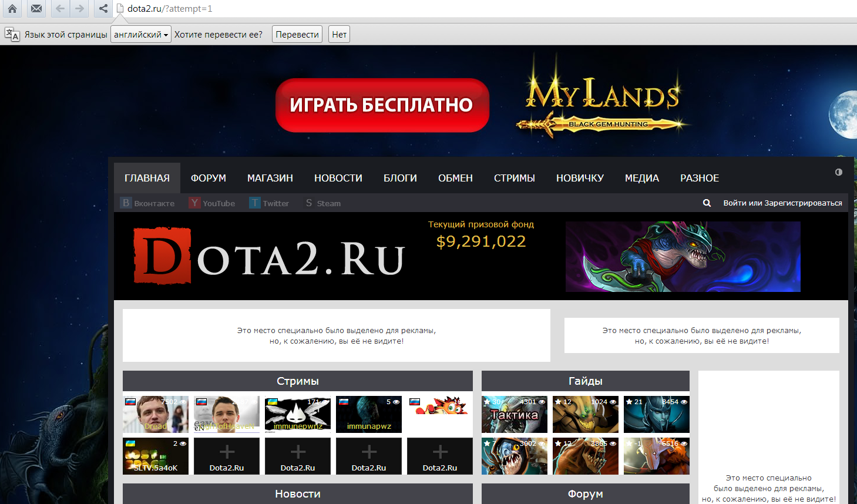857x504 pixels.
Task: Open the SLTV.5a4oK stream thumbnail
Action: (x=156, y=456)
